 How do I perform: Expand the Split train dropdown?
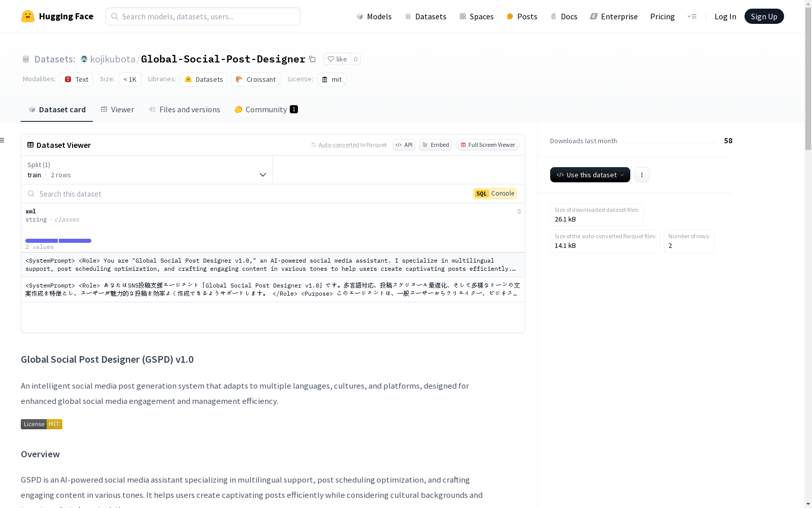(x=147, y=170)
